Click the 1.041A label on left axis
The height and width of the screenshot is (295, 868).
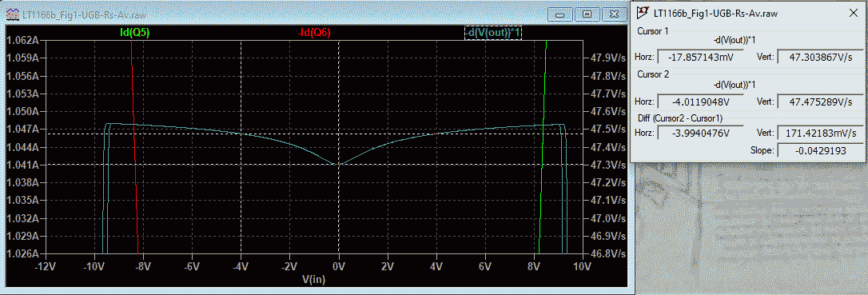(x=22, y=165)
